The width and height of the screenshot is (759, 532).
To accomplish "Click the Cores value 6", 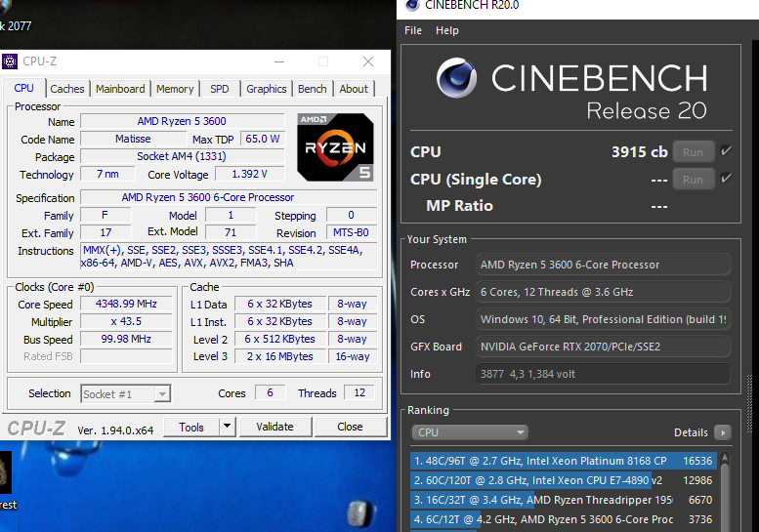I will pyautogui.click(x=271, y=392).
